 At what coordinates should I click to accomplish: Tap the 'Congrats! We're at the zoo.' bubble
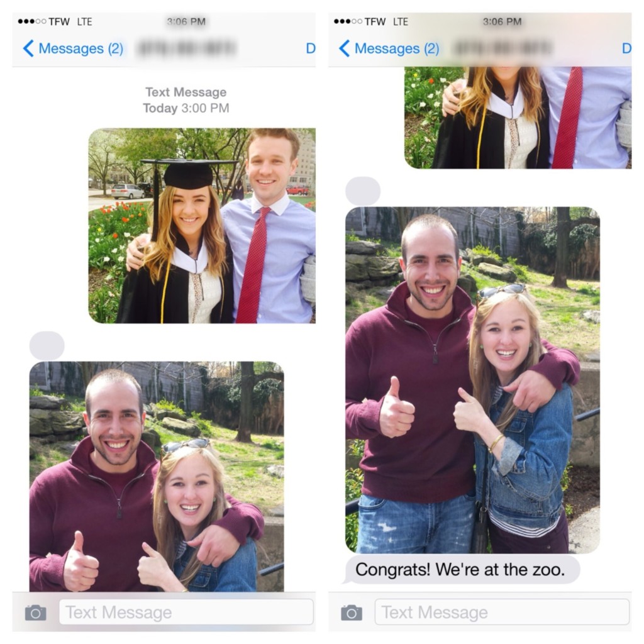pos(462,569)
